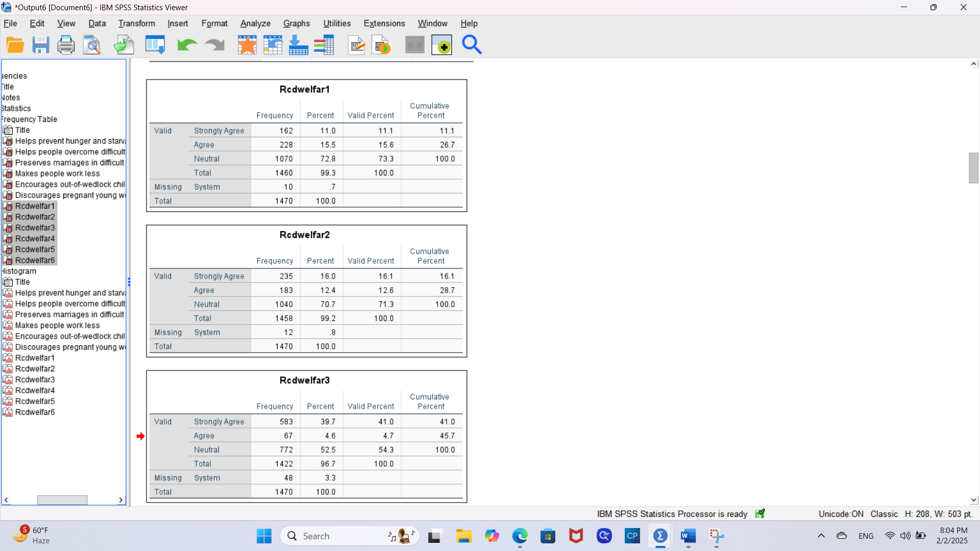Launch Microsoft Word from the taskbar
980x551 pixels.
[x=688, y=536]
